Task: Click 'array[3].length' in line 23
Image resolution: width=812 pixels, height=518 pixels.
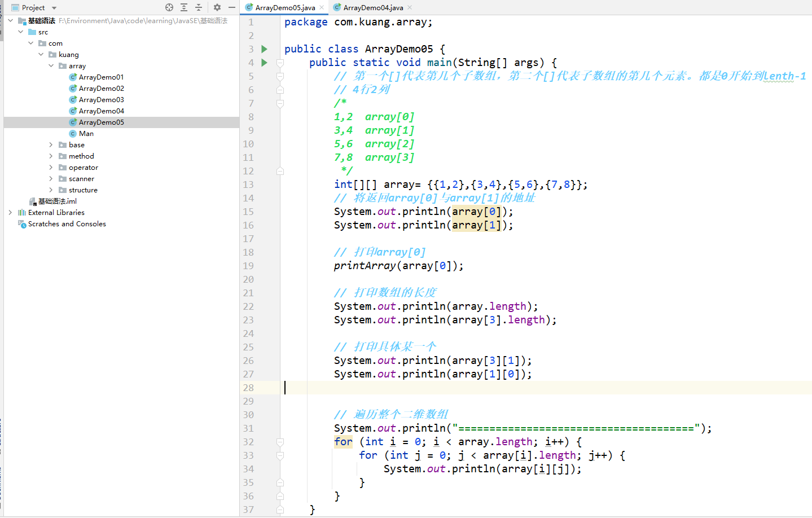Action: click(x=498, y=320)
